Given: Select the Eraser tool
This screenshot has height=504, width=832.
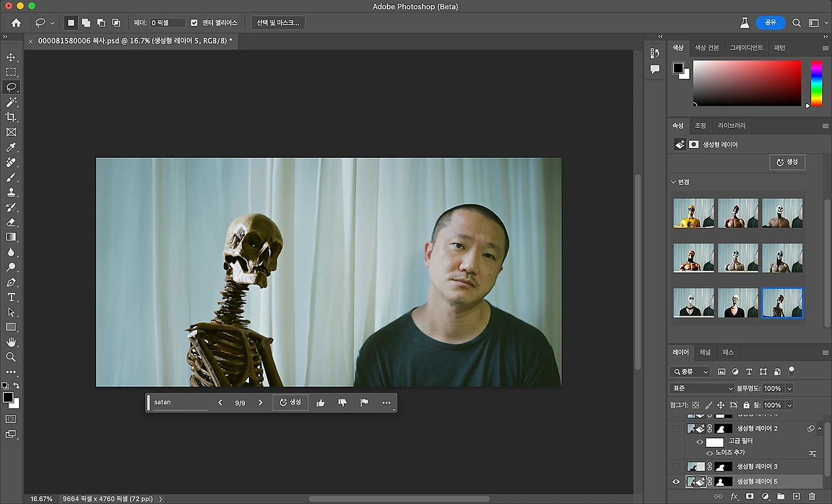Looking at the screenshot, I should (11, 222).
